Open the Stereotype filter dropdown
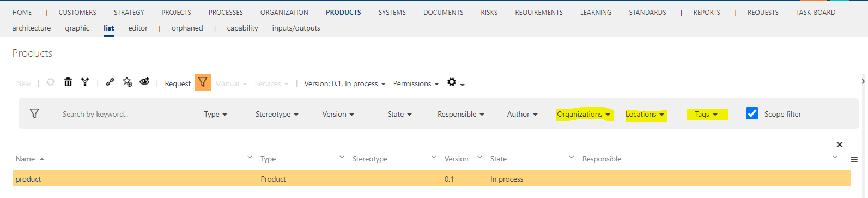Image resolution: width=868 pixels, height=198 pixels. 277,114
